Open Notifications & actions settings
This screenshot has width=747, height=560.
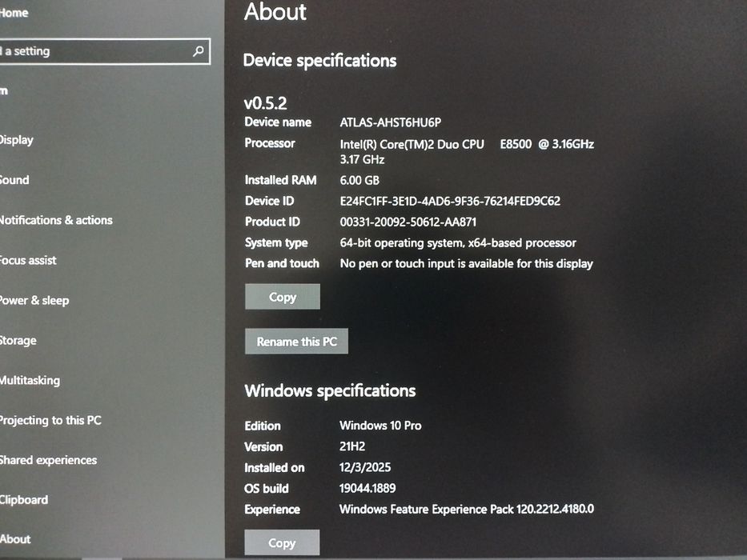(56, 220)
